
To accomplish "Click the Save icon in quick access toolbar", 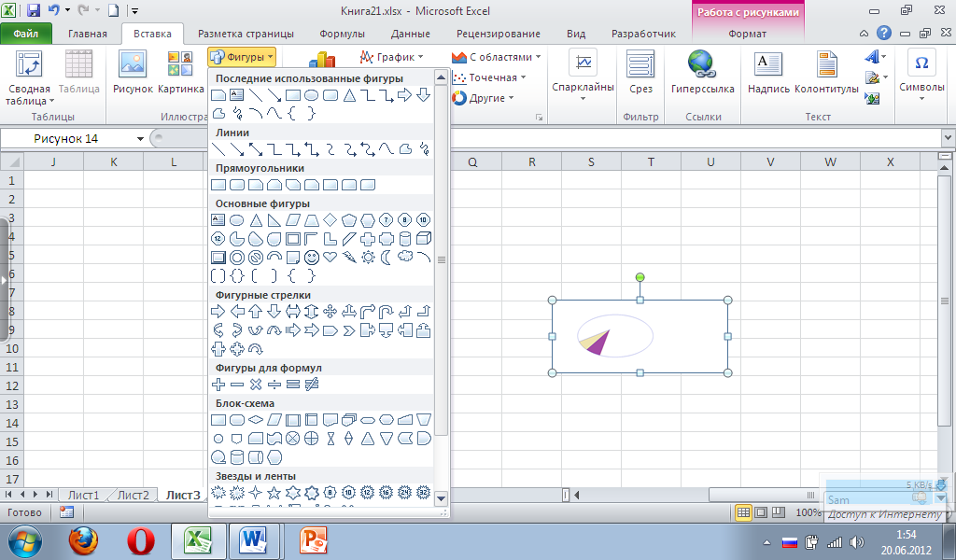I will pyautogui.click(x=33, y=10).
